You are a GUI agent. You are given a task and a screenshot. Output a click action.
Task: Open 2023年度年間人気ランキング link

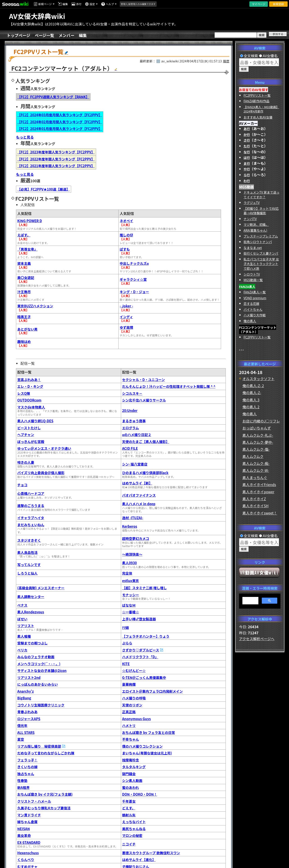[x=56, y=152]
